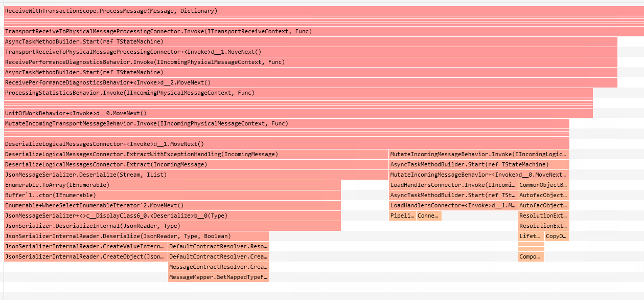
Task: Click the DeserializeLogicalMessagesConnector MoveNext frame
Action: tap(286, 144)
